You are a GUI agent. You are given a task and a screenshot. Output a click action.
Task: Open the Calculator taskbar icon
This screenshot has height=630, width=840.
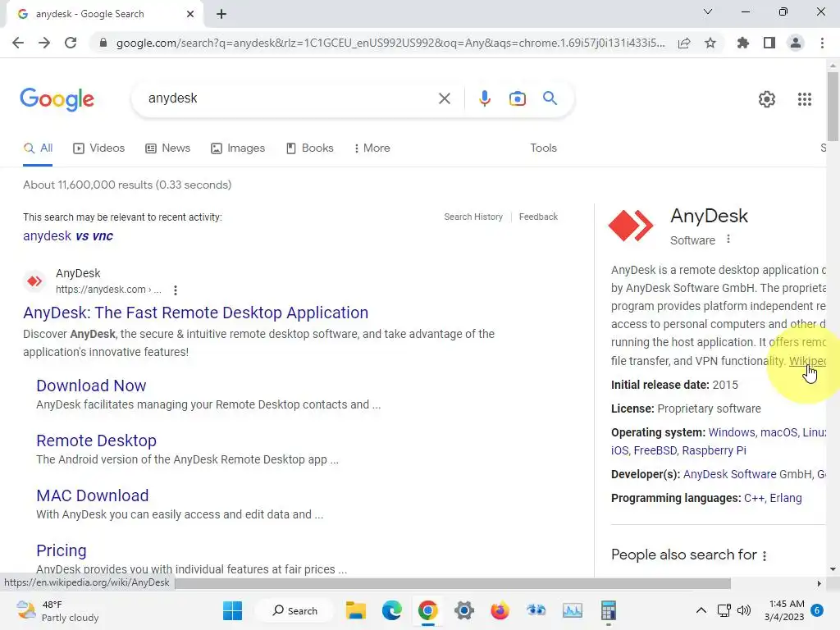(608, 610)
